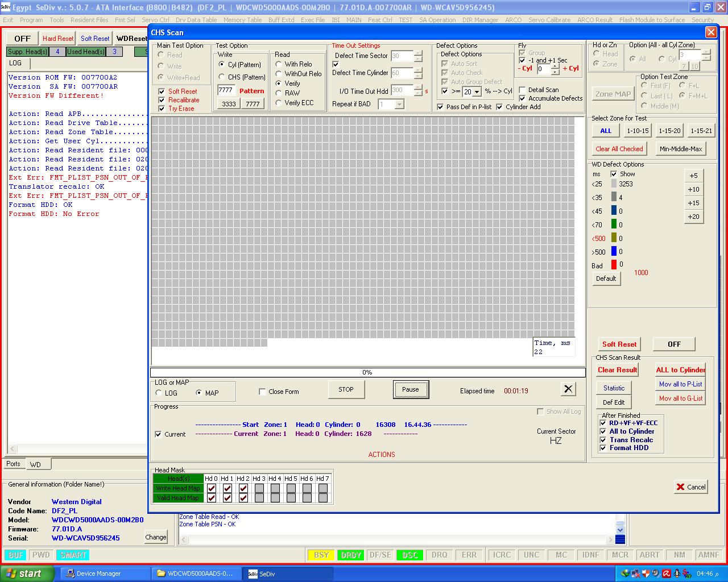Click the red X Cancel button

pos(691,487)
